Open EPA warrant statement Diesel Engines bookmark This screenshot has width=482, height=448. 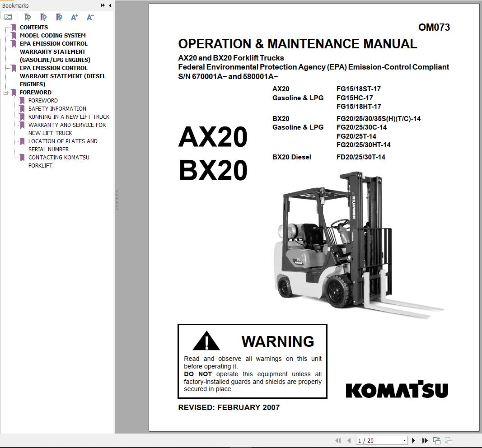[x=63, y=76]
